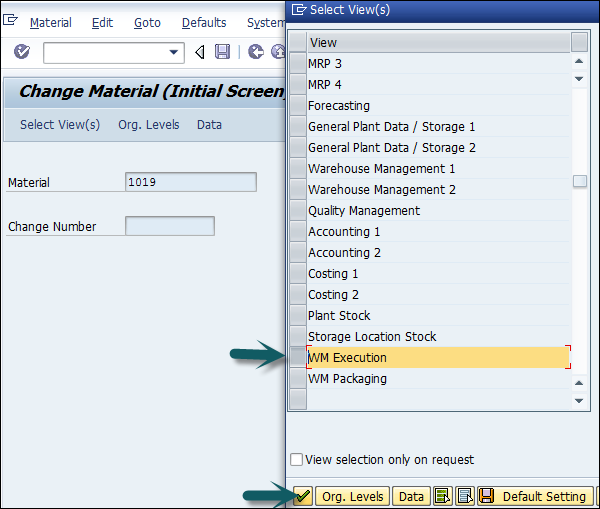The height and width of the screenshot is (509, 600).
Task: Click the Default Setting button
Action: point(535,496)
